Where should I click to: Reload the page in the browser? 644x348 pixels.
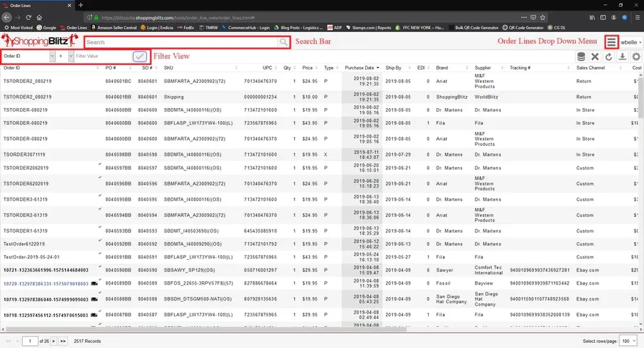click(28, 17)
